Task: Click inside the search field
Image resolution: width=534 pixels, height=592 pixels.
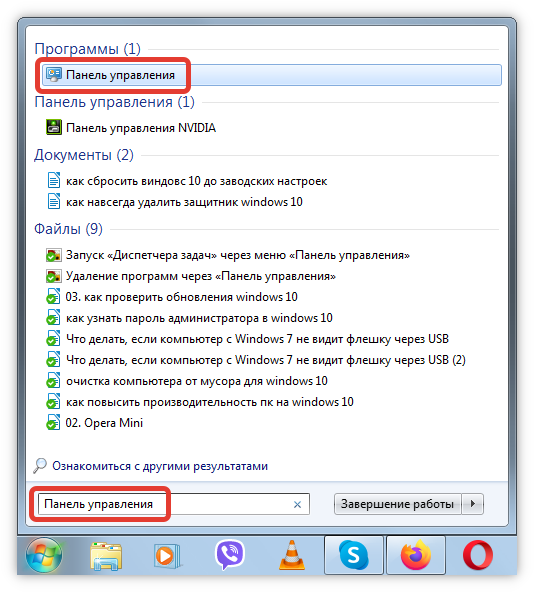Action: (x=174, y=504)
